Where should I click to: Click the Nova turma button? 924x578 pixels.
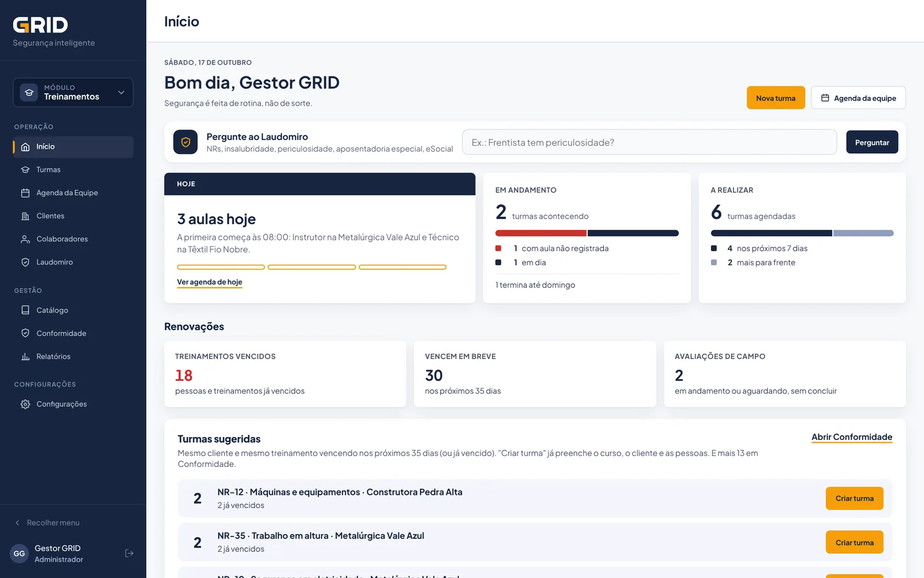click(776, 98)
